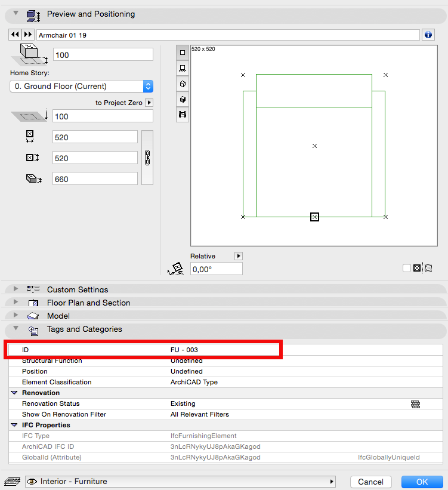Click the Cancel button
The width and height of the screenshot is (448, 490).
(370, 482)
